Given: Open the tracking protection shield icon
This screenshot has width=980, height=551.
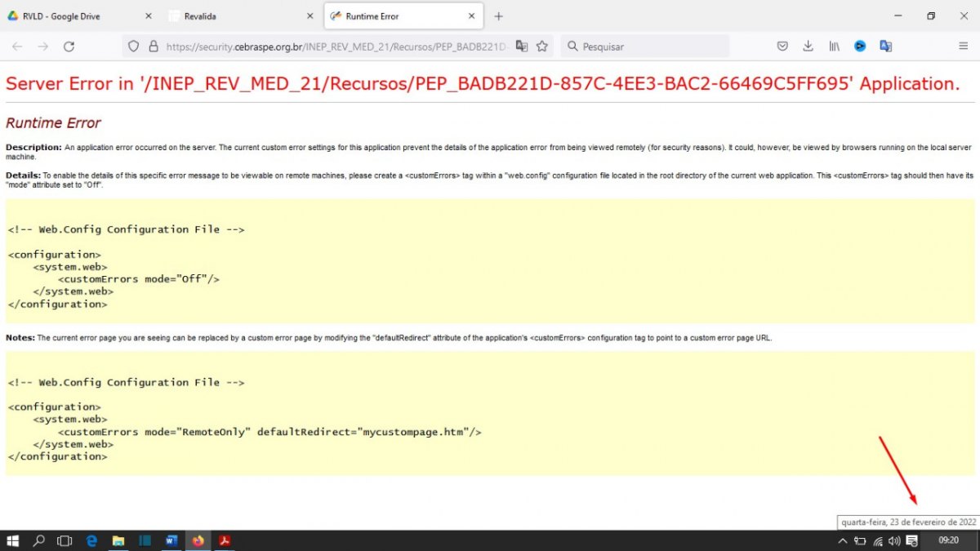Looking at the screenshot, I should pos(135,47).
